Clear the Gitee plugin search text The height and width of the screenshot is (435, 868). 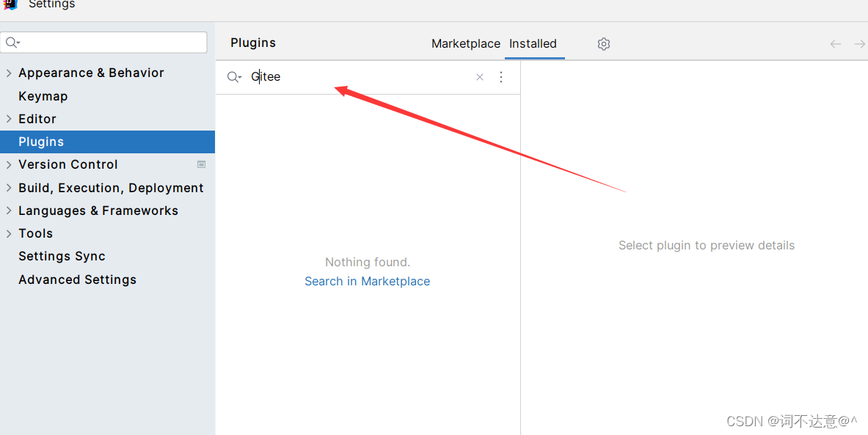pyautogui.click(x=480, y=77)
